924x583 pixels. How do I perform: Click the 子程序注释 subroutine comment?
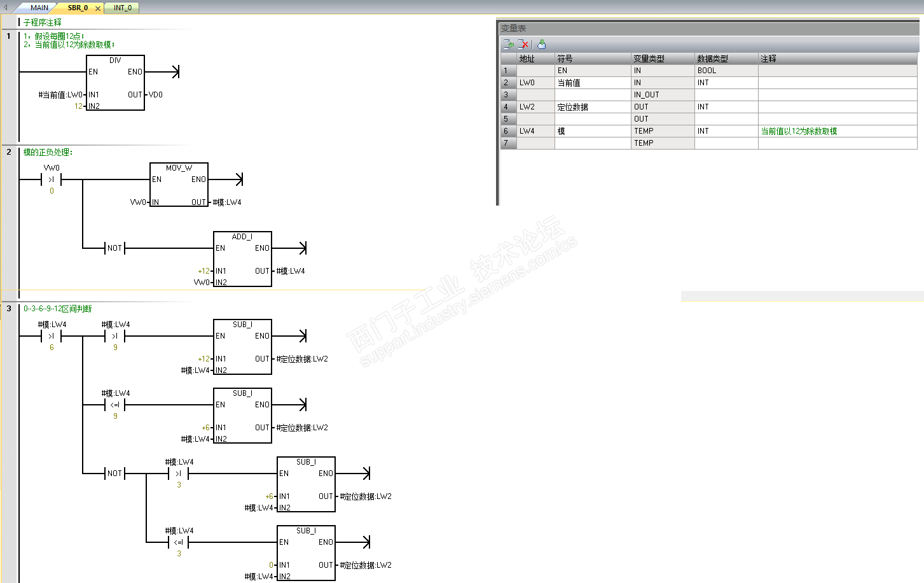[x=43, y=22]
